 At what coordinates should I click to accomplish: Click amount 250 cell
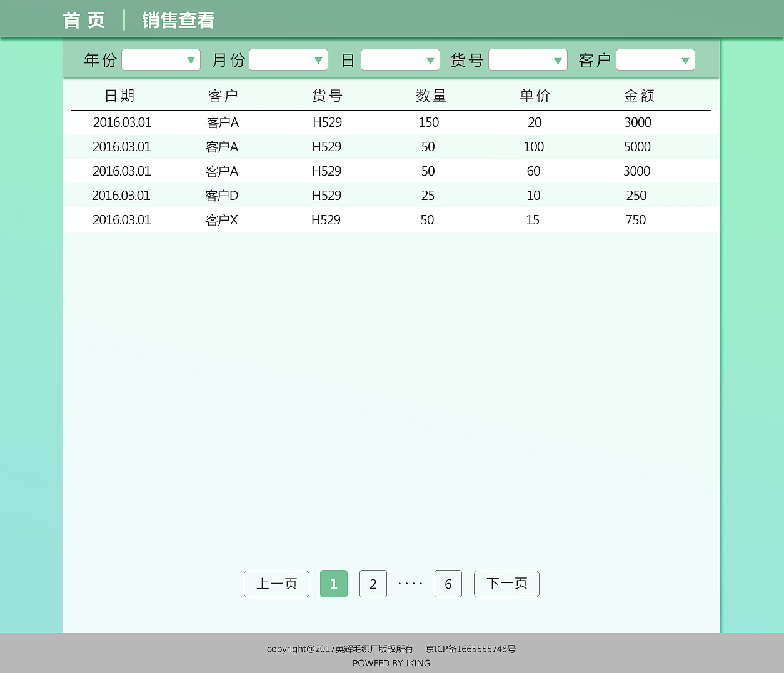pyautogui.click(x=636, y=196)
